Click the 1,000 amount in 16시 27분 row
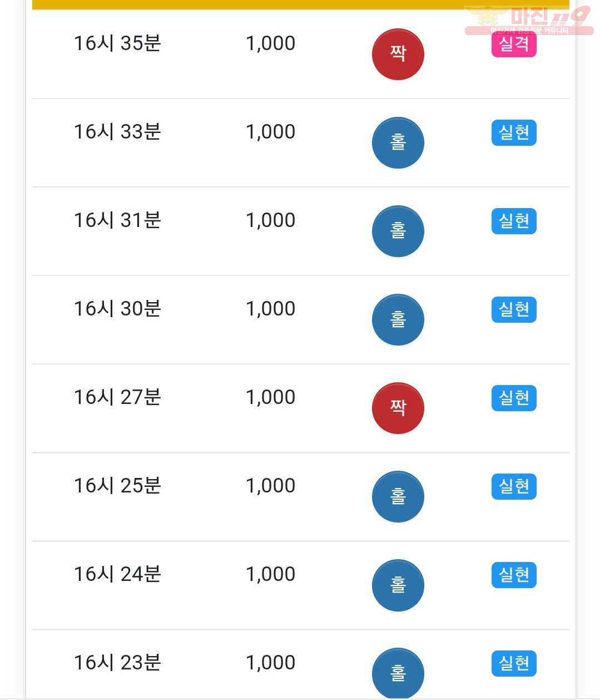The width and height of the screenshot is (600, 700). point(270,397)
